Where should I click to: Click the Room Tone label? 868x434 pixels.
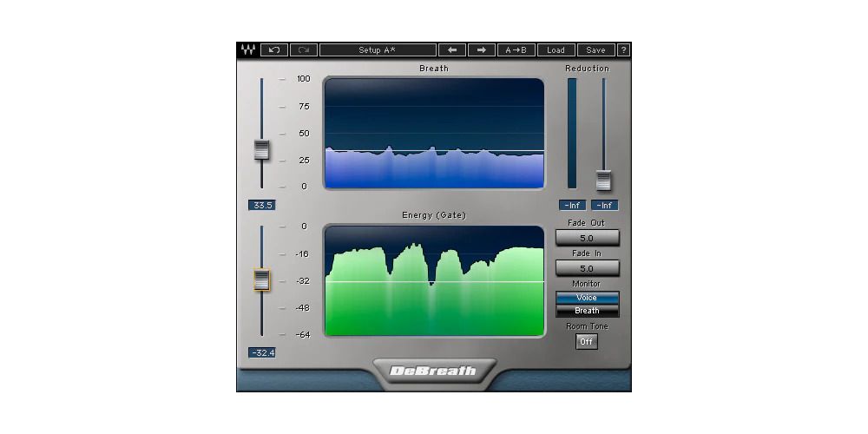click(x=587, y=326)
